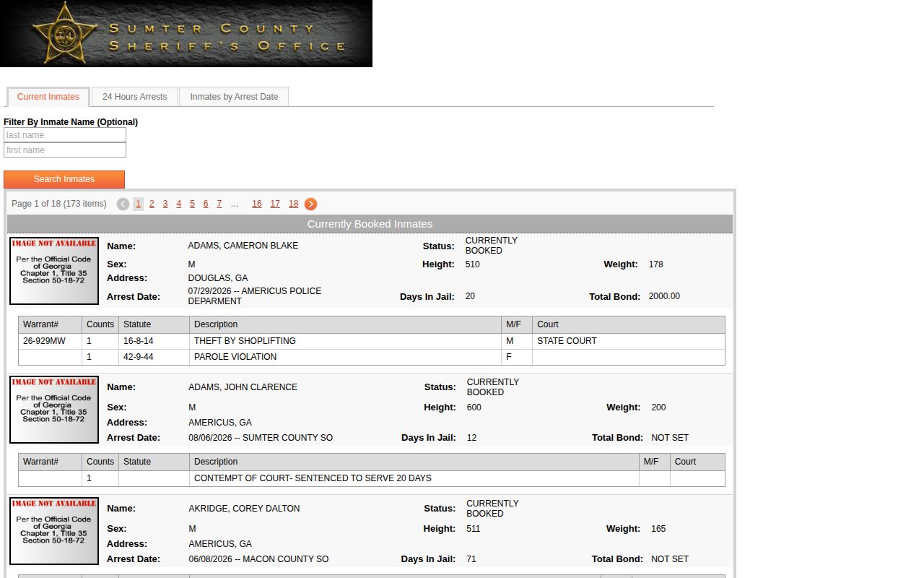The height and width of the screenshot is (578, 924).
Task: Select name AKRIDGE, COREY DALTON
Action: pos(245,509)
